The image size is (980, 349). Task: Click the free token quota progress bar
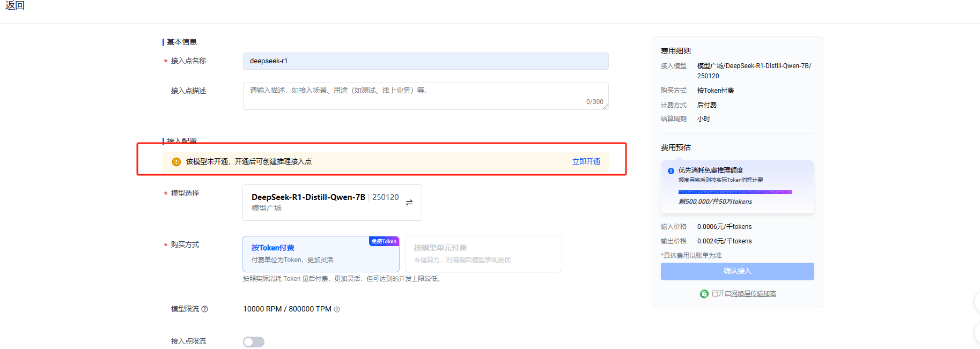click(735, 192)
